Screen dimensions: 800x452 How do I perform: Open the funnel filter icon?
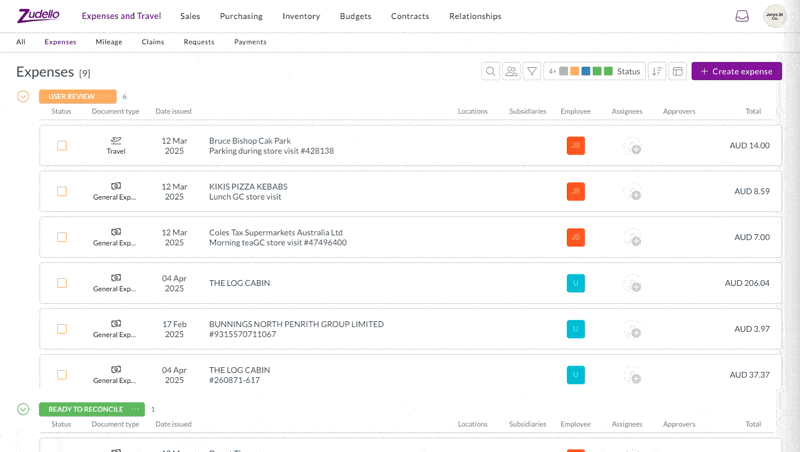click(x=532, y=71)
